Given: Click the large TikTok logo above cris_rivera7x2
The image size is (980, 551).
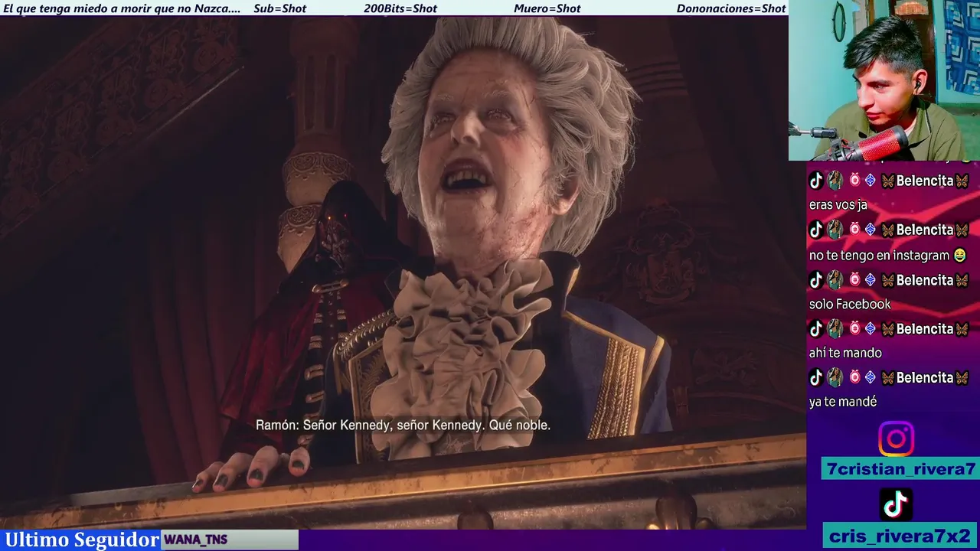Looking at the screenshot, I should (x=896, y=504).
